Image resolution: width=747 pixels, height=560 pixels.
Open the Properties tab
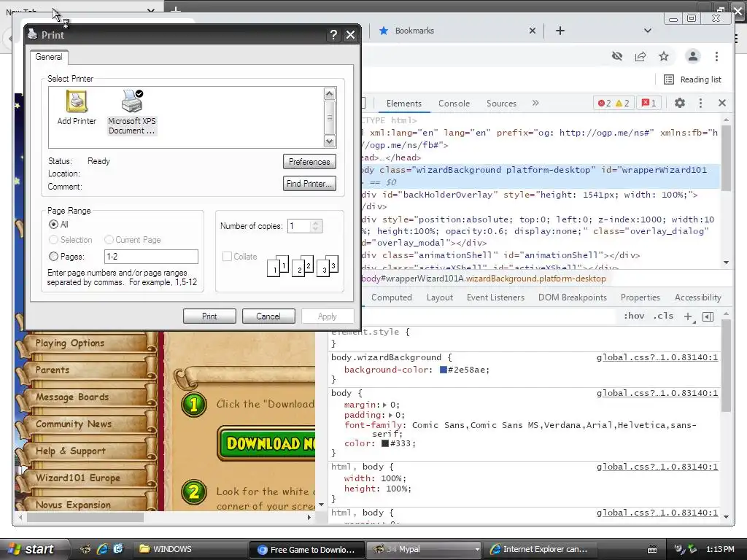click(x=640, y=297)
